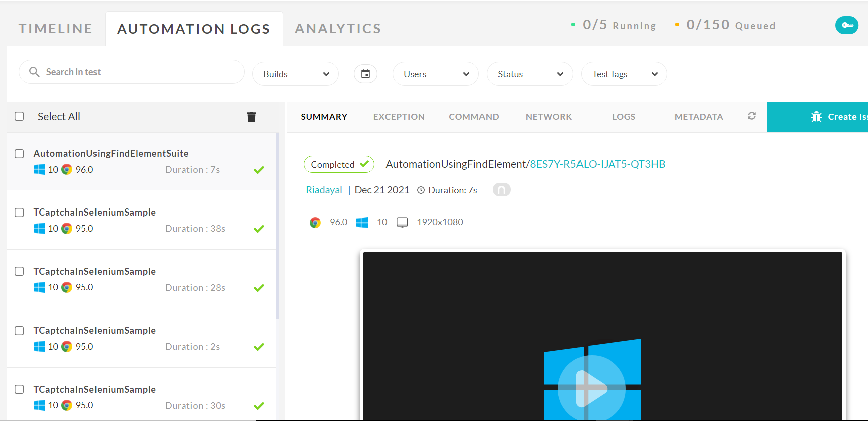Viewport: 868px width, 421px height.
Task: Click the Duration : 28s text
Action: (x=195, y=288)
